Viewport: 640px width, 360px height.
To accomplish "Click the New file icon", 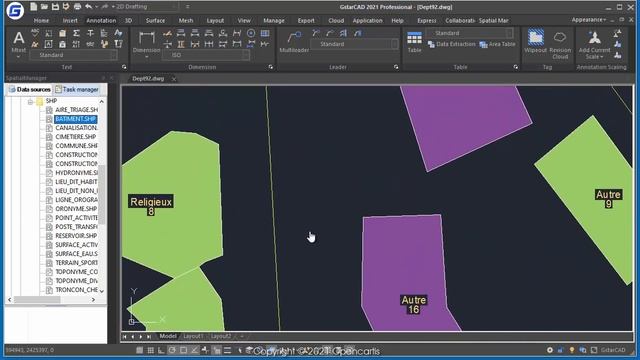I will (x=34, y=7).
